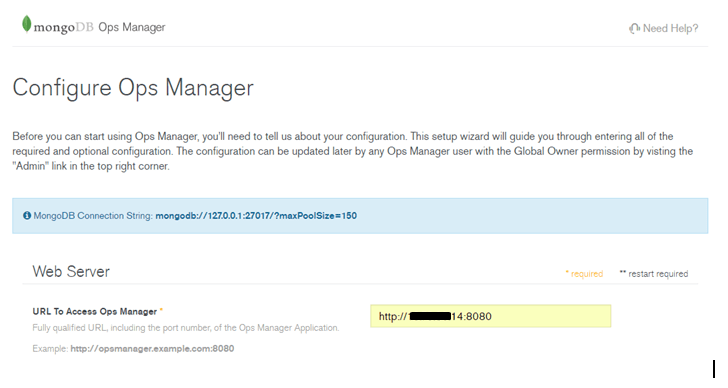Viewport: 728px width, 388px height.
Task: Click the Ops Manager header title
Action: [x=132, y=27]
